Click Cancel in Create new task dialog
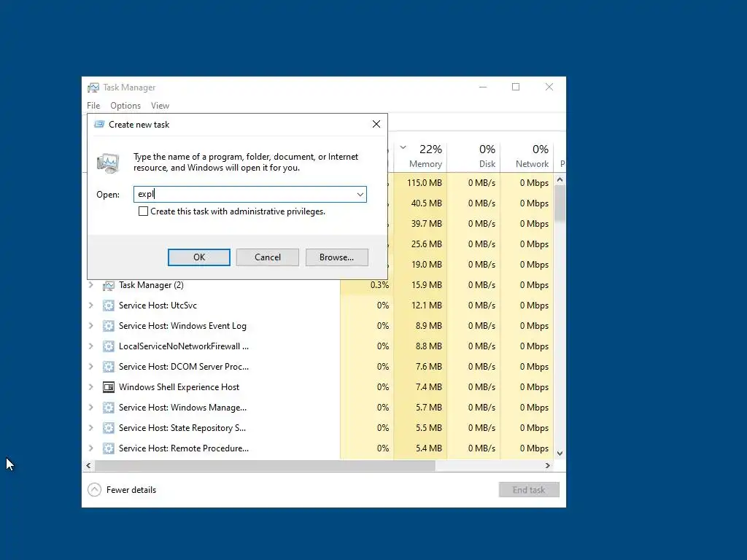The image size is (747, 560). tap(268, 257)
